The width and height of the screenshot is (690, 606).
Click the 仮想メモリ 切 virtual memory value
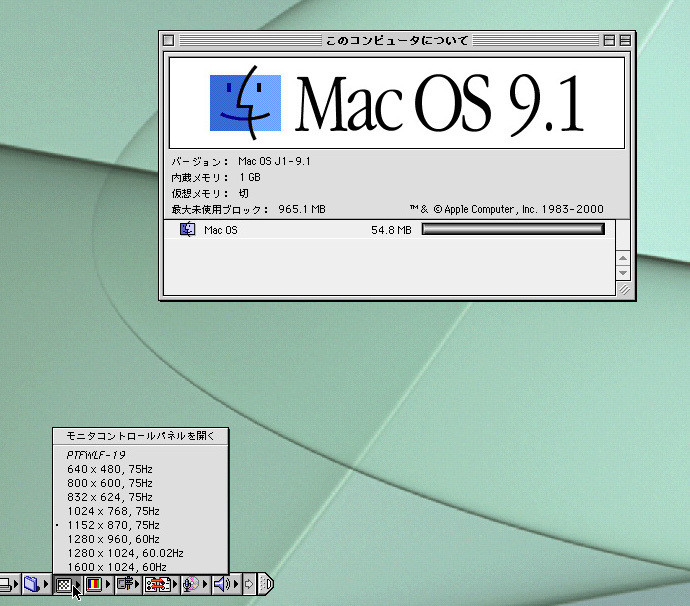coord(243,194)
